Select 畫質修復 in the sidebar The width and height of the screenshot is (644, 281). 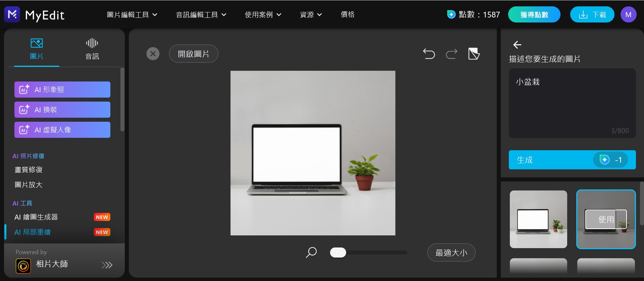click(x=29, y=170)
